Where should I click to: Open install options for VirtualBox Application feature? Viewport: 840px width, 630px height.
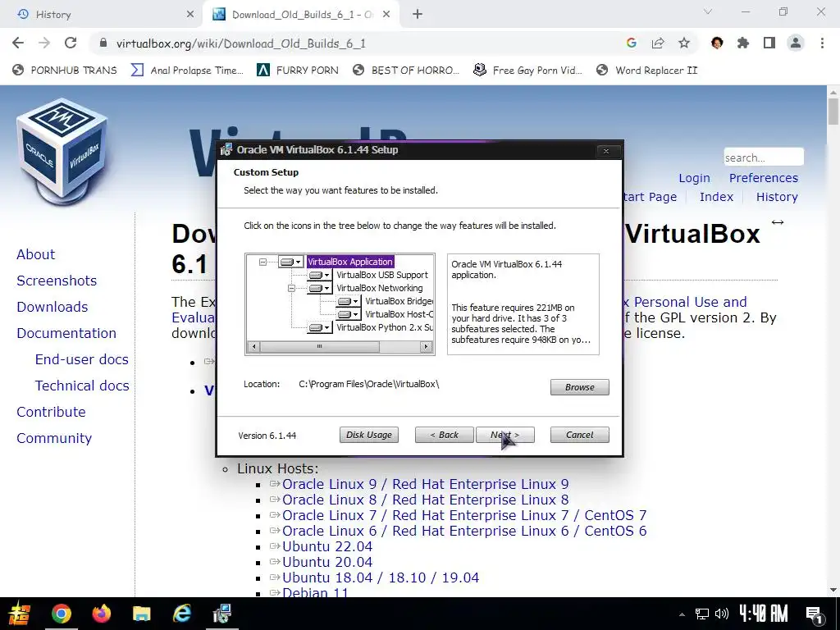pos(291,262)
